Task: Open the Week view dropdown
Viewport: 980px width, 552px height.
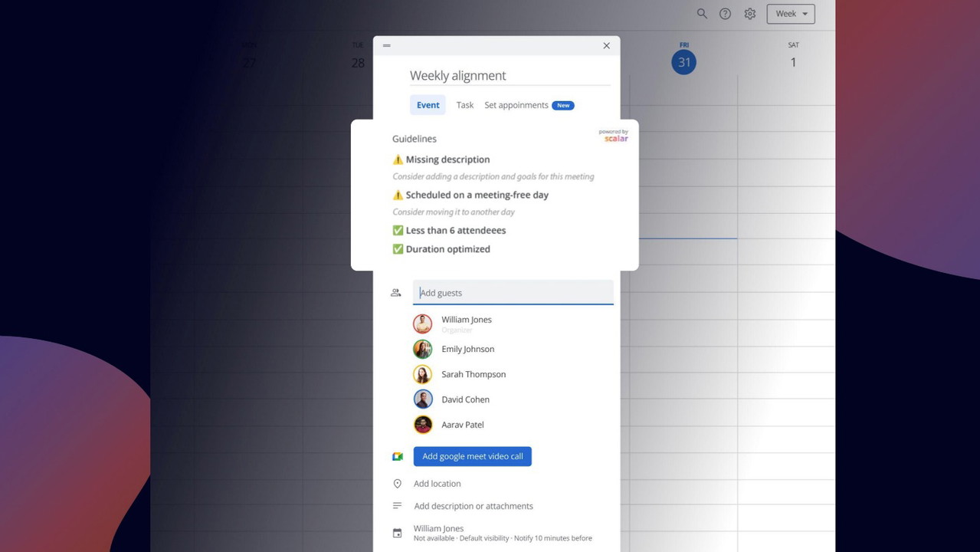Action: 790,14
